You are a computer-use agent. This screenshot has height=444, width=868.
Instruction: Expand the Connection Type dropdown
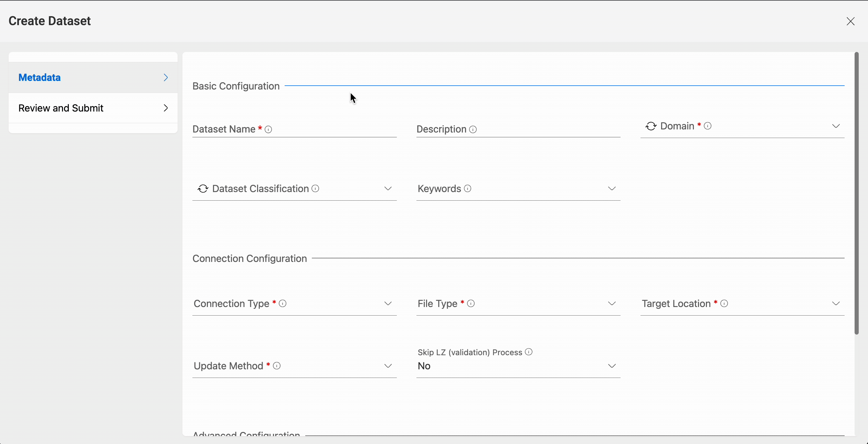(x=387, y=304)
